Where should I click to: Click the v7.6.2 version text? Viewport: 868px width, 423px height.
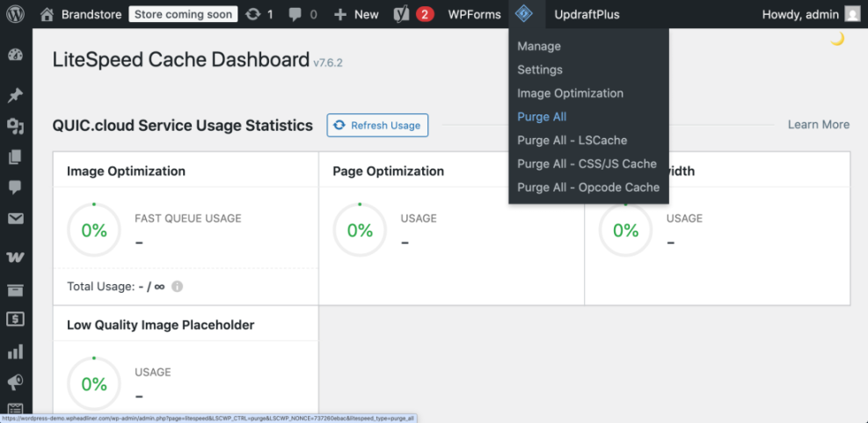point(328,62)
